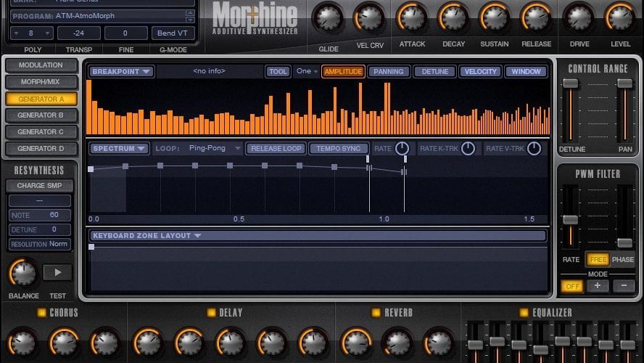Toggle the PWM filter Off button

[x=572, y=286]
